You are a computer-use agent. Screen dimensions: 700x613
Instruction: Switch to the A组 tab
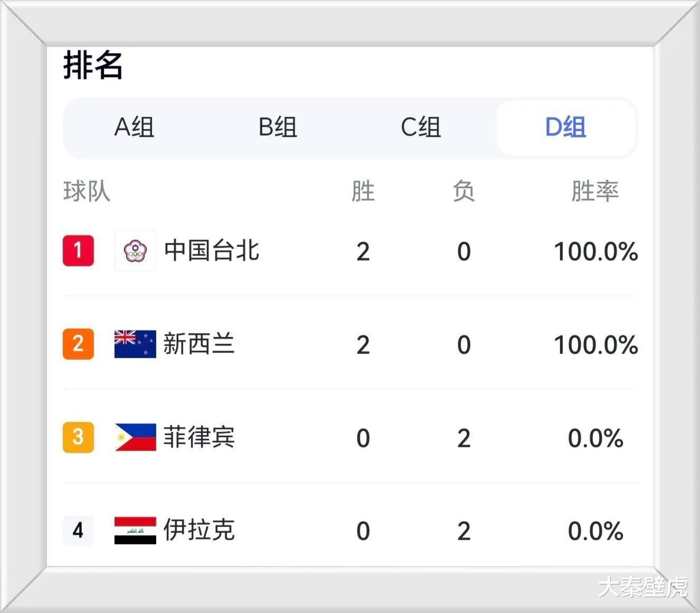pyautogui.click(x=135, y=128)
